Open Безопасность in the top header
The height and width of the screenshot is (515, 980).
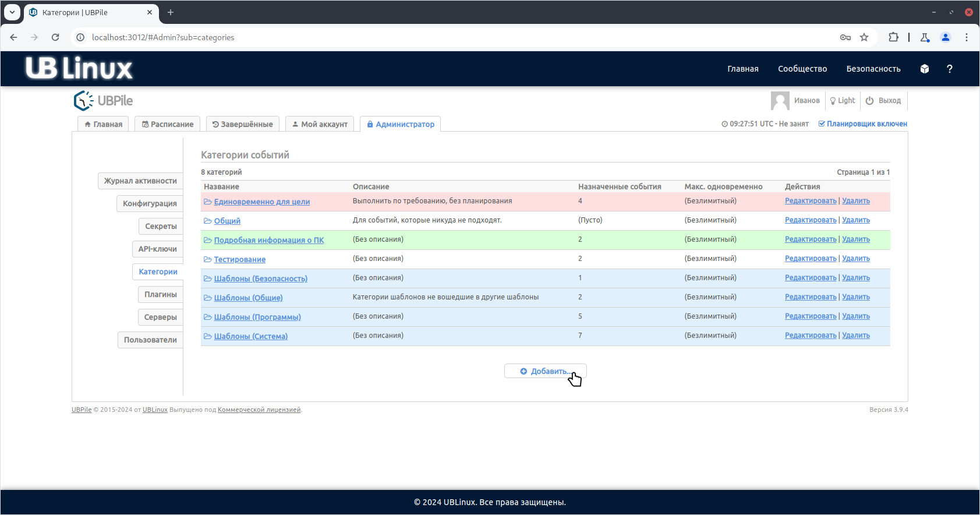tap(873, 69)
